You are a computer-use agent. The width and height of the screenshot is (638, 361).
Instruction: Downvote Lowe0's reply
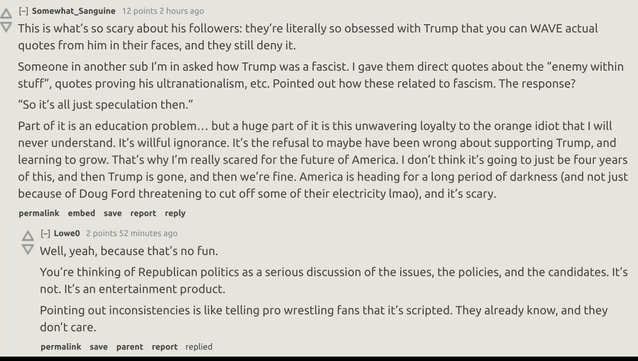28,249
